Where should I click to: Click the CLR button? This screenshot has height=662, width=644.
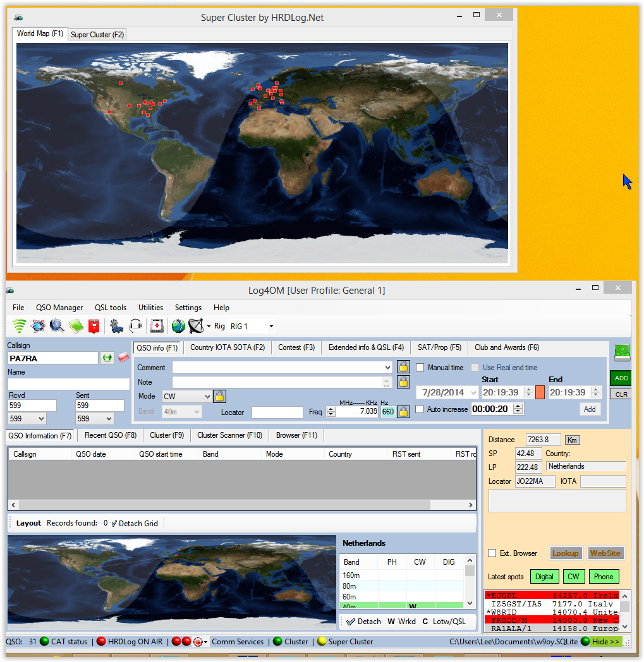621,394
